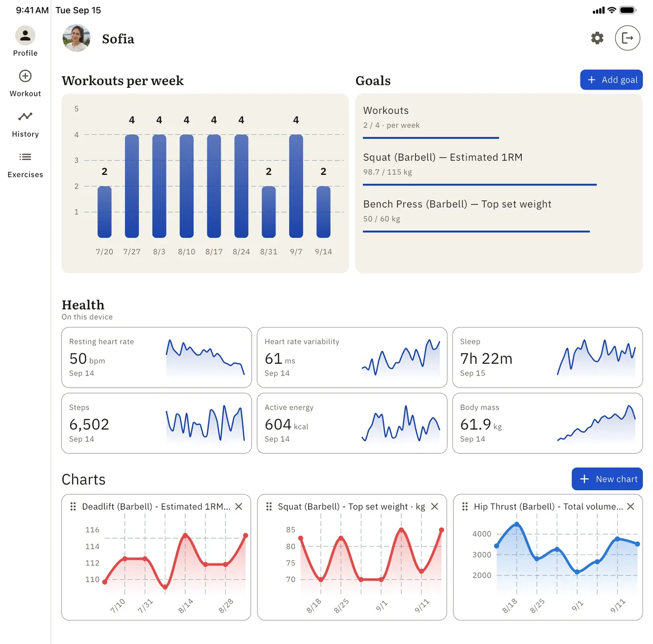Click Squat goal progress bar
The height and width of the screenshot is (644, 653).
pyautogui.click(x=480, y=185)
